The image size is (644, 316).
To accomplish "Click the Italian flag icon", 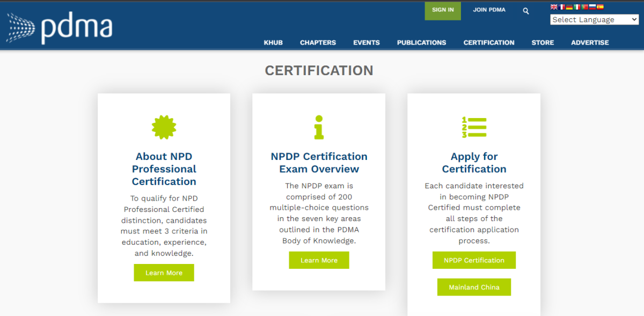I will pyautogui.click(x=577, y=7).
